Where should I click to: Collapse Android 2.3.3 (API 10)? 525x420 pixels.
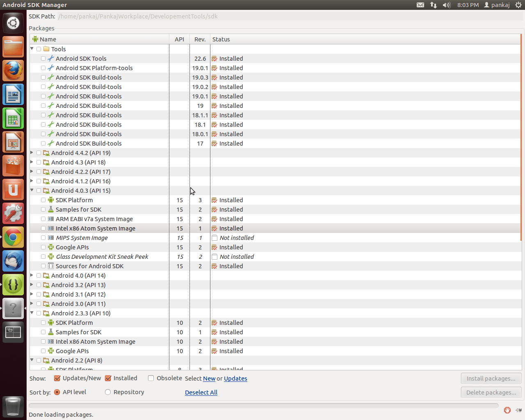(32, 313)
